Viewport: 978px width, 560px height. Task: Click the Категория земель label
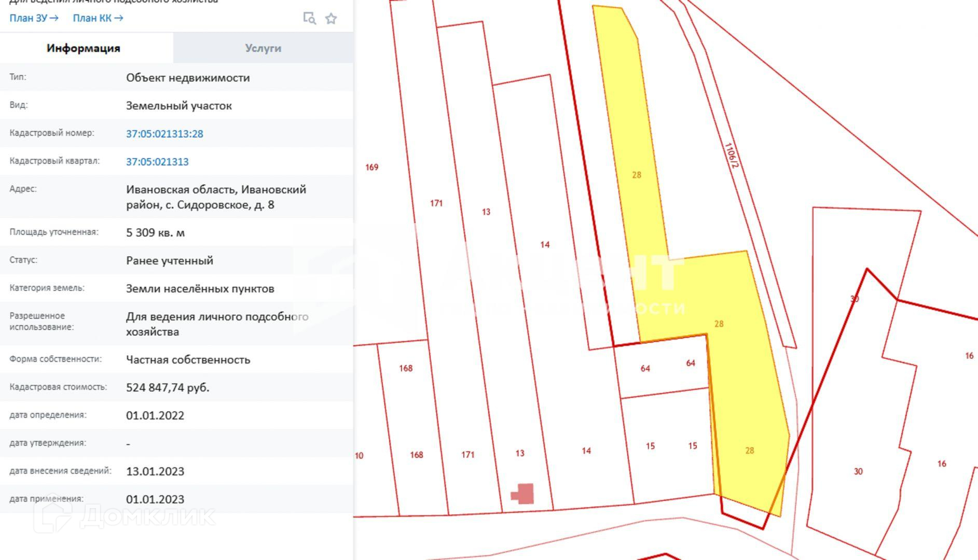tap(47, 288)
